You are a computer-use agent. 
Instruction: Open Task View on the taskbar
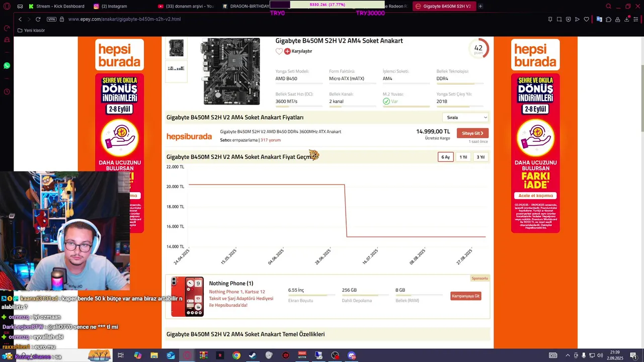click(121, 355)
